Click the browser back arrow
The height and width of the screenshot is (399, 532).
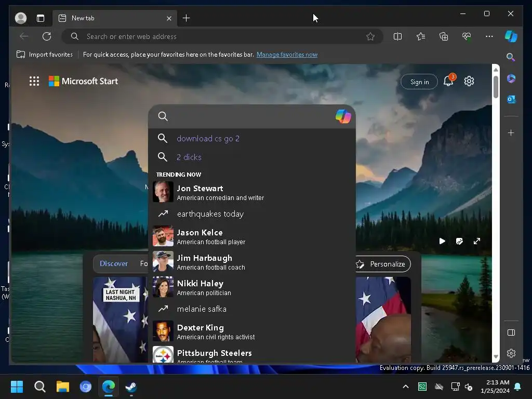[x=24, y=36]
